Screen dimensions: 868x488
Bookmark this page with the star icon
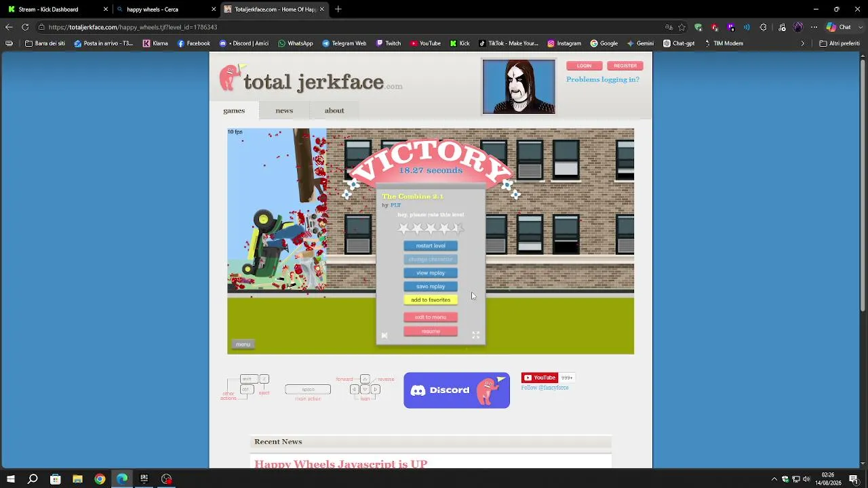click(682, 27)
